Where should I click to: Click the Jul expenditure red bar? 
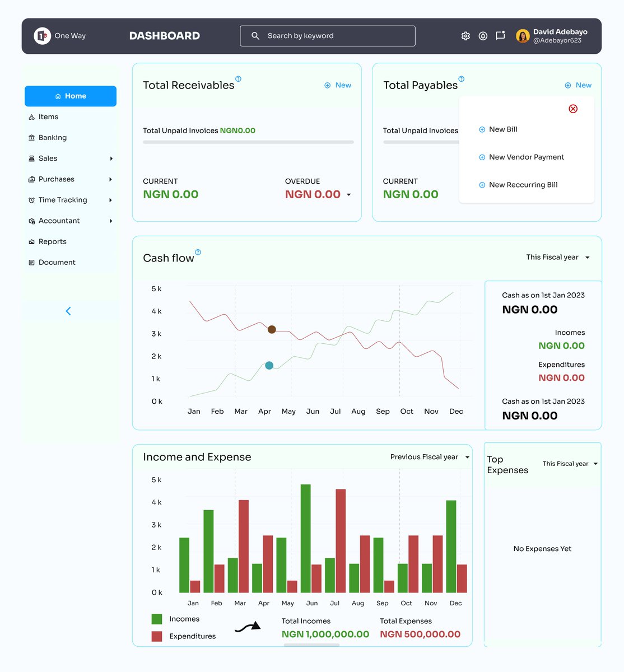[341, 541]
